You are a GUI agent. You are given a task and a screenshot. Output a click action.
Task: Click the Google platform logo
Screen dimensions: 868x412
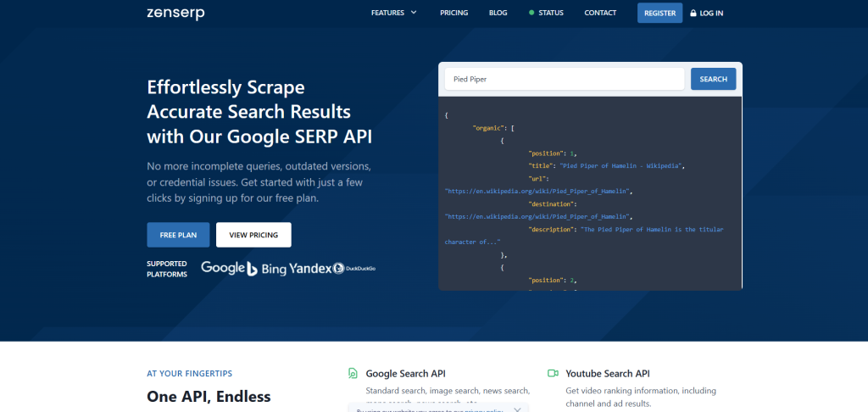pyautogui.click(x=223, y=268)
